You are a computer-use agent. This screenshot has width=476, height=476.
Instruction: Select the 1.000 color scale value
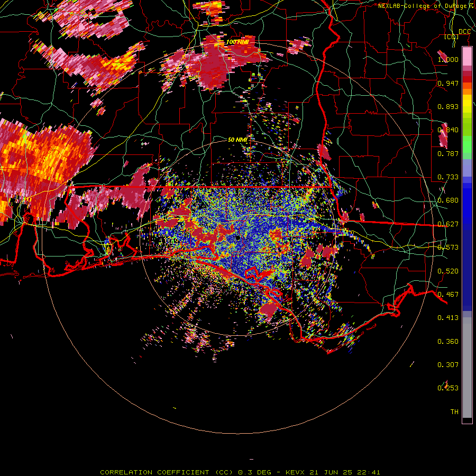click(448, 59)
